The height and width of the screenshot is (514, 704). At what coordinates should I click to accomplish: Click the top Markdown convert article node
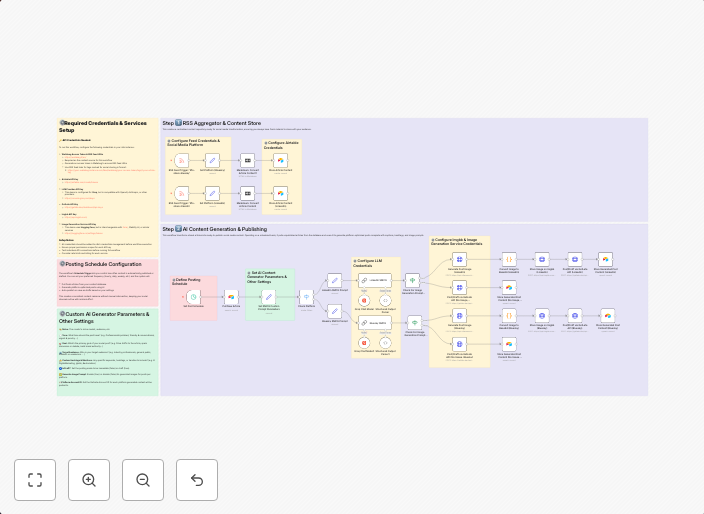[246, 160]
